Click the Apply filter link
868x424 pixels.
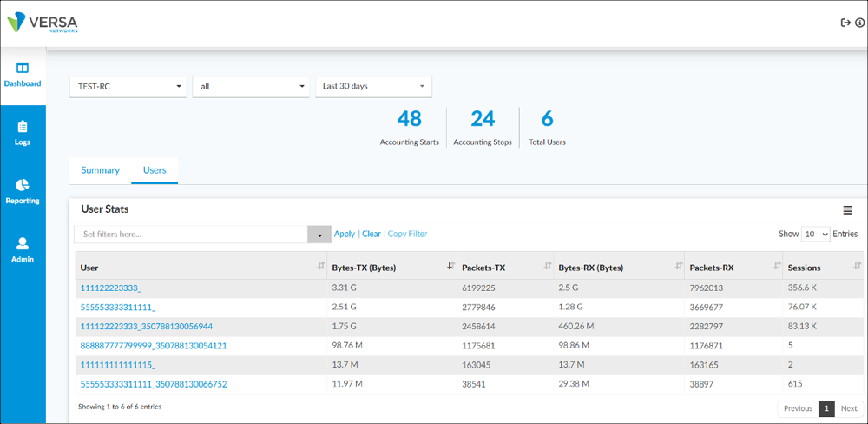point(344,234)
